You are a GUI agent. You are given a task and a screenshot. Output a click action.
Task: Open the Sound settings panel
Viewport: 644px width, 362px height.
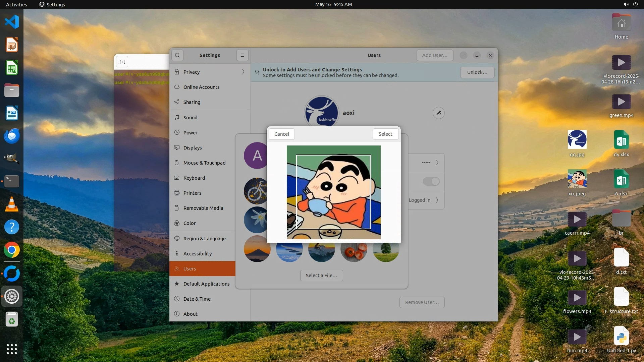[190, 118]
